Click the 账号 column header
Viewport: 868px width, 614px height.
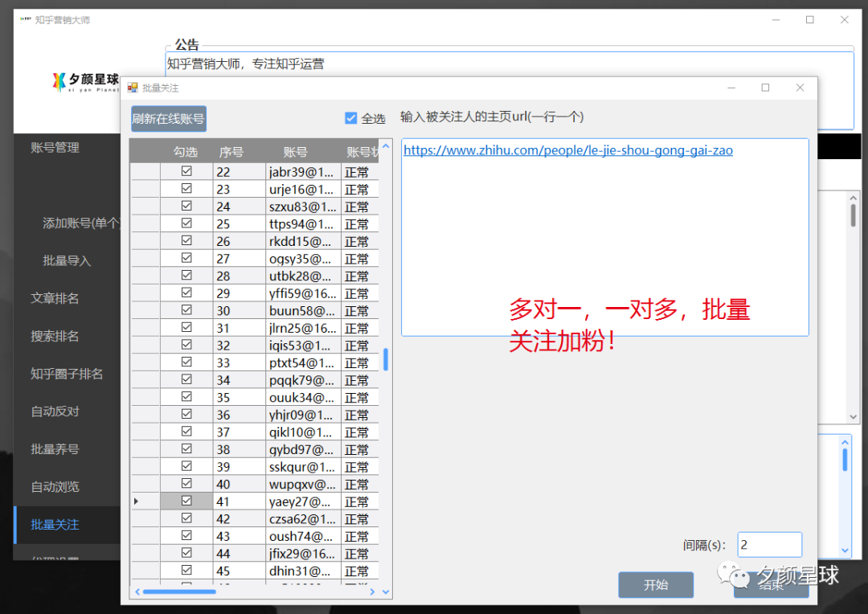pos(295,152)
